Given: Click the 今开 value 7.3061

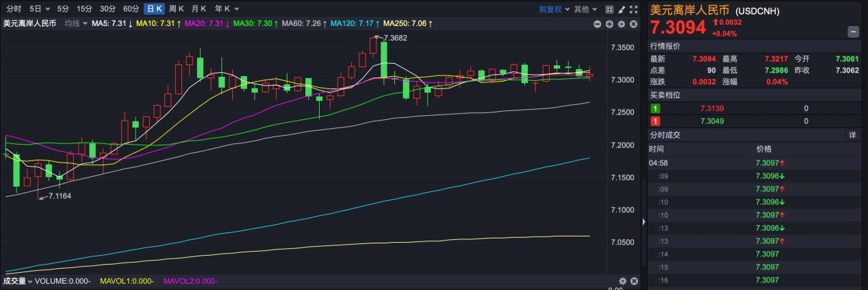Looking at the screenshot, I should (x=847, y=60).
